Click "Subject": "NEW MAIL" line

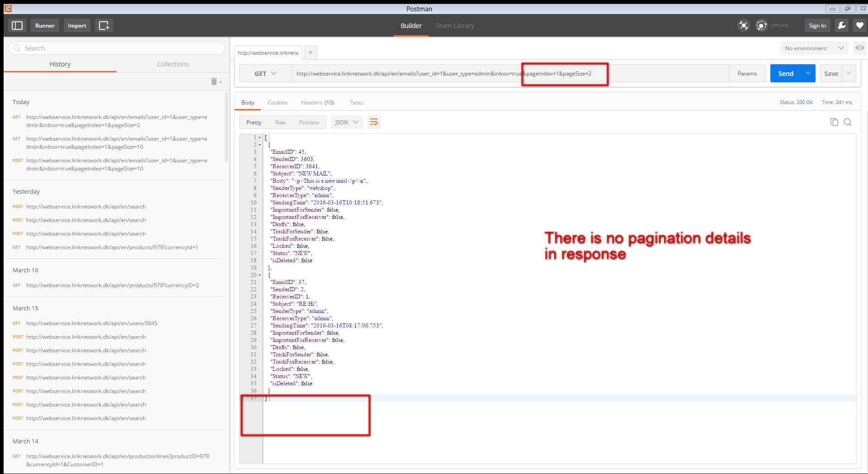click(x=301, y=174)
